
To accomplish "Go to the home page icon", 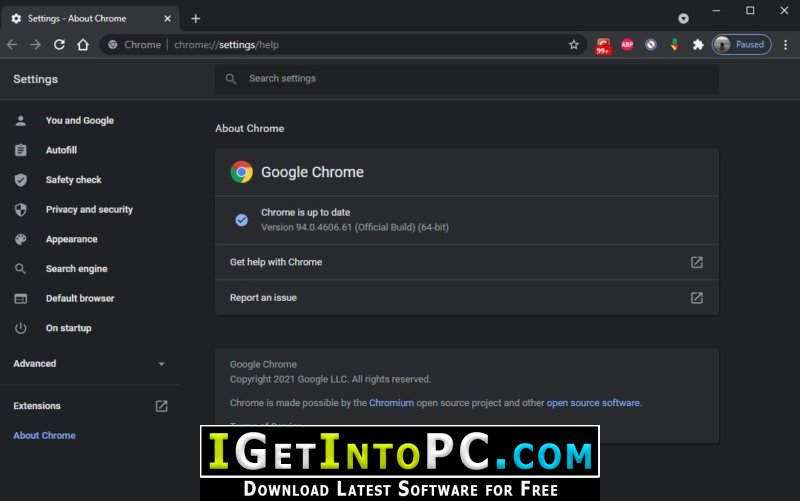I will (83, 45).
